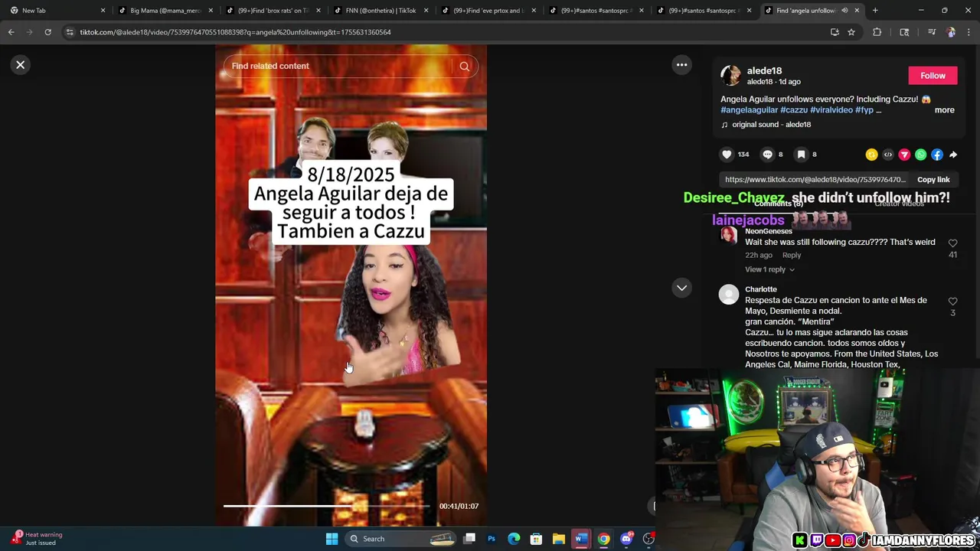This screenshot has height=551, width=980.
Task: Open Task View on taskbar
Action: click(469, 539)
